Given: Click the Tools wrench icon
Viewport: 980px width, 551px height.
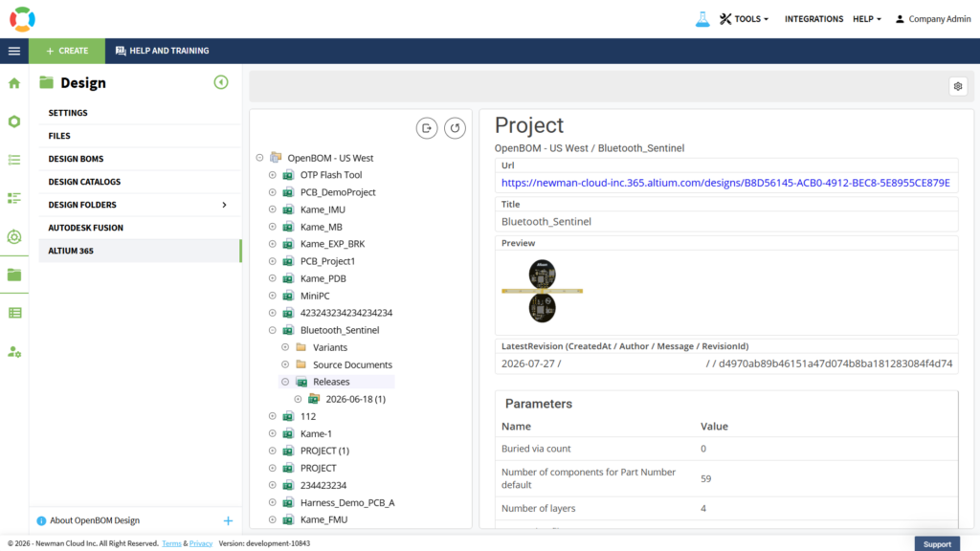Looking at the screenshot, I should 725,19.
